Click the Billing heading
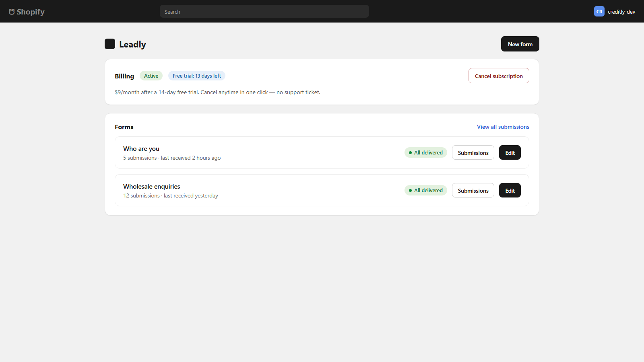The height and width of the screenshot is (362, 644). [x=124, y=76]
